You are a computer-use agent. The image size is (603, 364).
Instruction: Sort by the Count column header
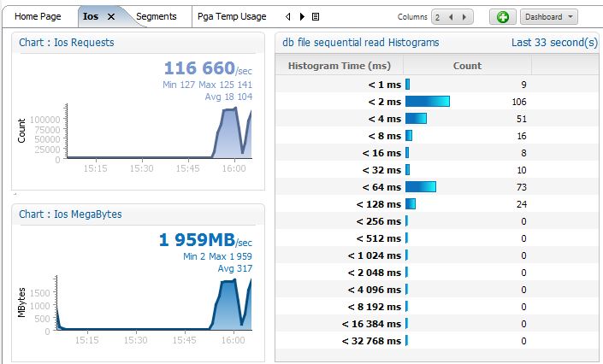click(x=467, y=66)
